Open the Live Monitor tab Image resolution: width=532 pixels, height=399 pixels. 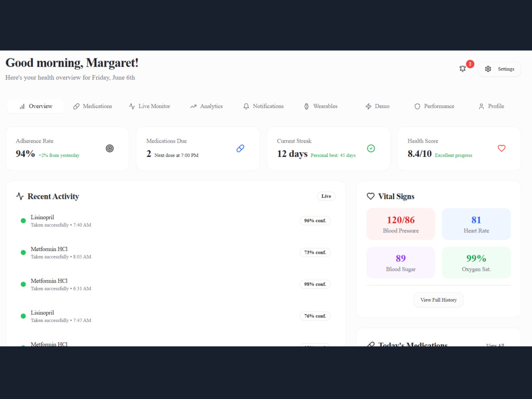149,106
